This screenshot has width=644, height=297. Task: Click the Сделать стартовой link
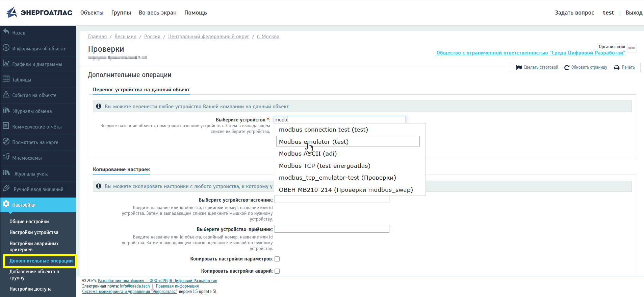(541, 67)
